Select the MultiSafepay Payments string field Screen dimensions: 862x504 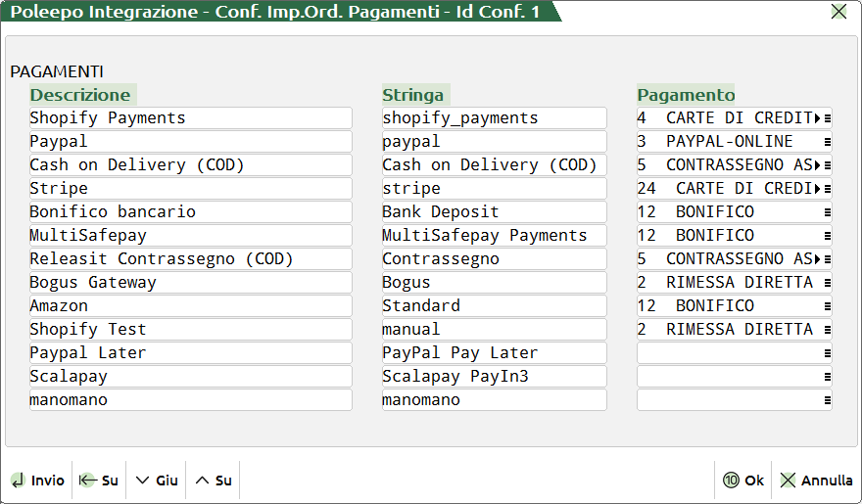494,236
